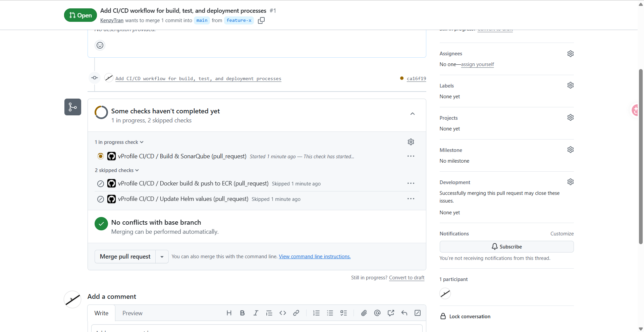Click the Bold formatting icon
The height and width of the screenshot is (332, 644).
pos(242,313)
